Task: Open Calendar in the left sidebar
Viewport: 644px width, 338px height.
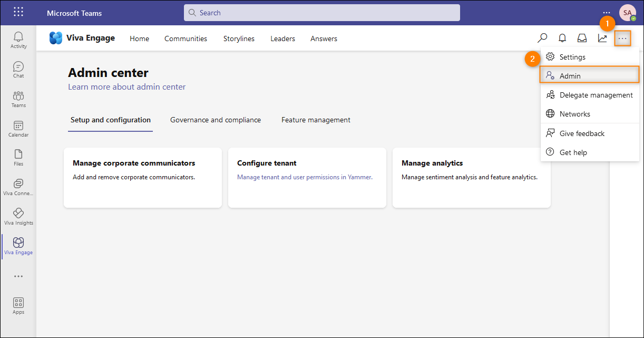Action: coord(18,129)
